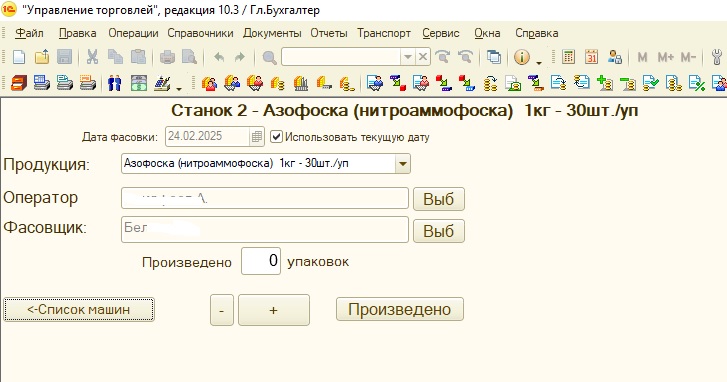Click the 'упаковок' label
727x382 pixels.
point(318,262)
